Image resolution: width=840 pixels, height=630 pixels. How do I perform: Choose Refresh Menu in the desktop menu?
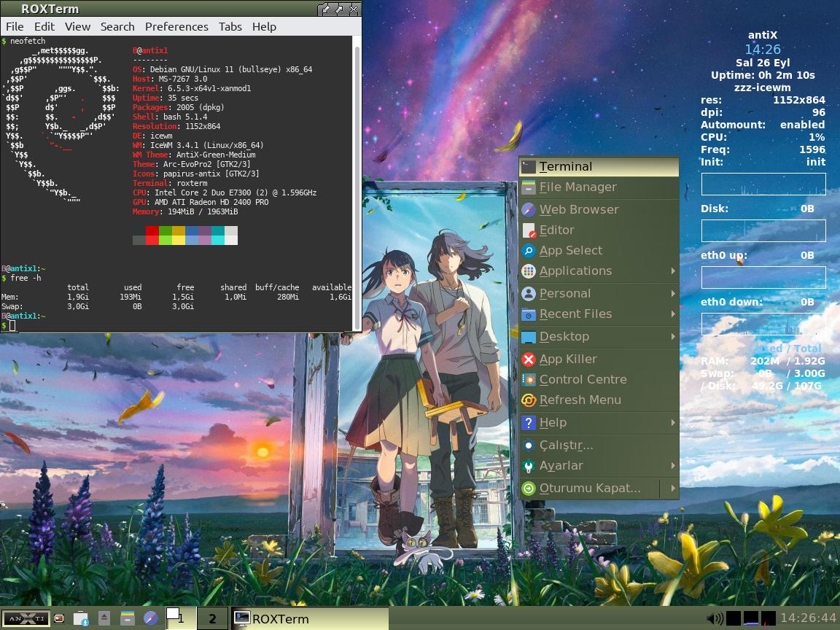[x=599, y=400]
